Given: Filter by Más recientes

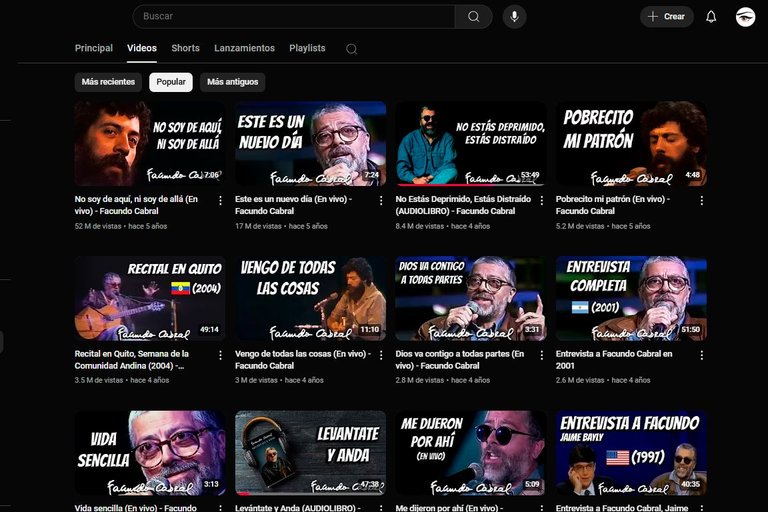Looking at the screenshot, I should point(108,82).
